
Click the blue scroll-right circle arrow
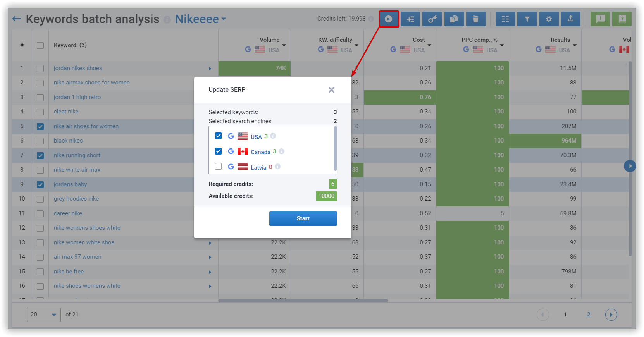point(630,166)
